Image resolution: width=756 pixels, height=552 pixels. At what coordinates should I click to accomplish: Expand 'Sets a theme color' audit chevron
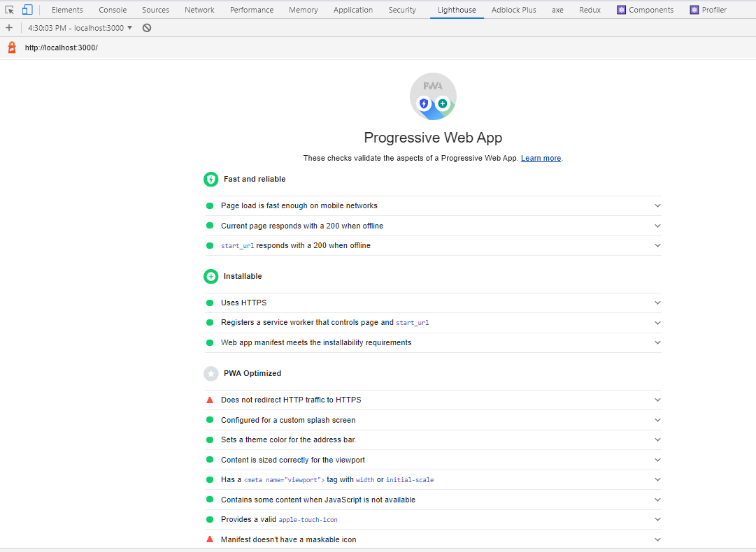pos(657,440)
